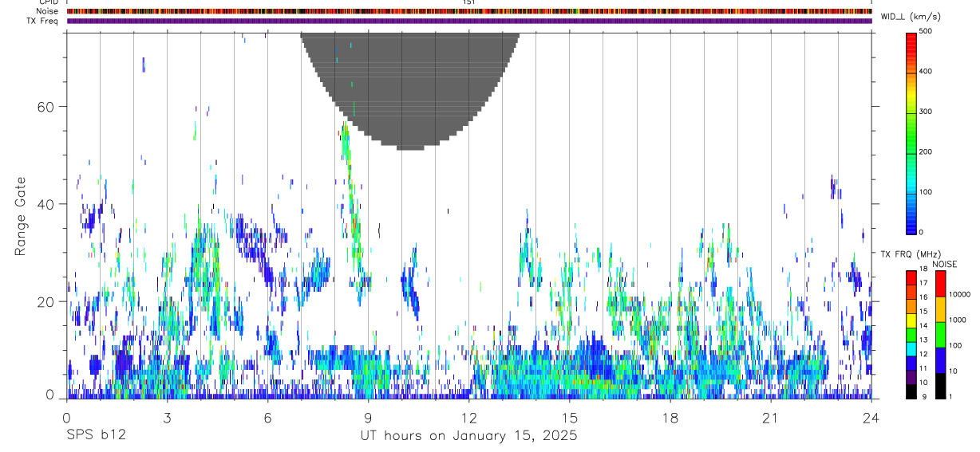Click the blue NOISE swatch between 10 and 100
980x452 pixels.
point(940,360)
